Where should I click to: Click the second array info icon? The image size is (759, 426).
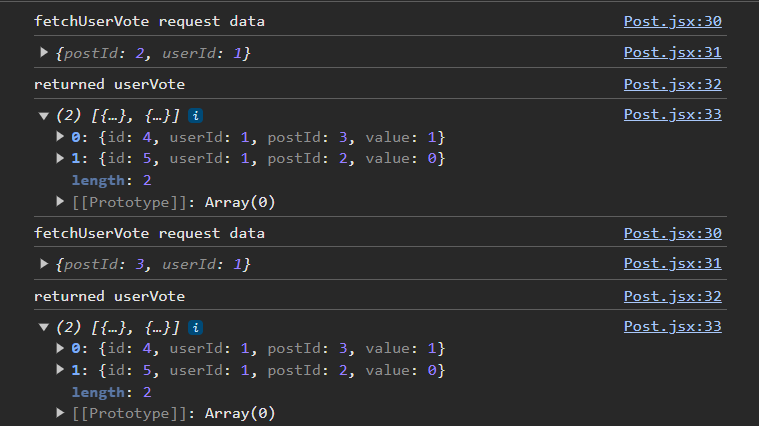(x=196, y=328)
